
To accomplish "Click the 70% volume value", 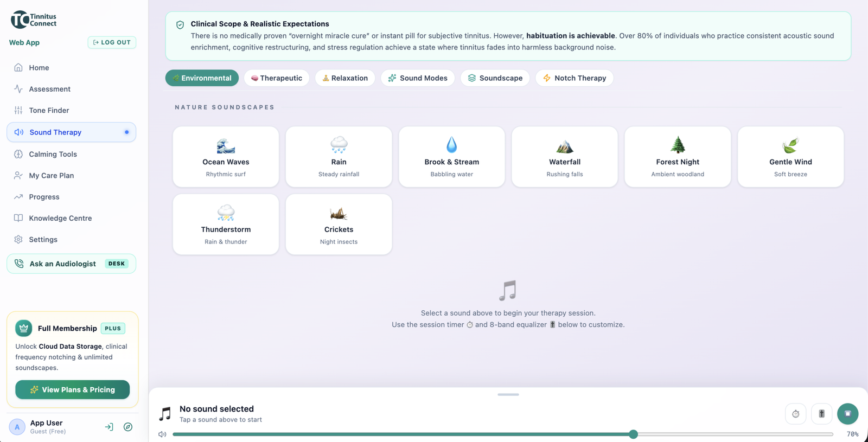I will coord(852,434).
